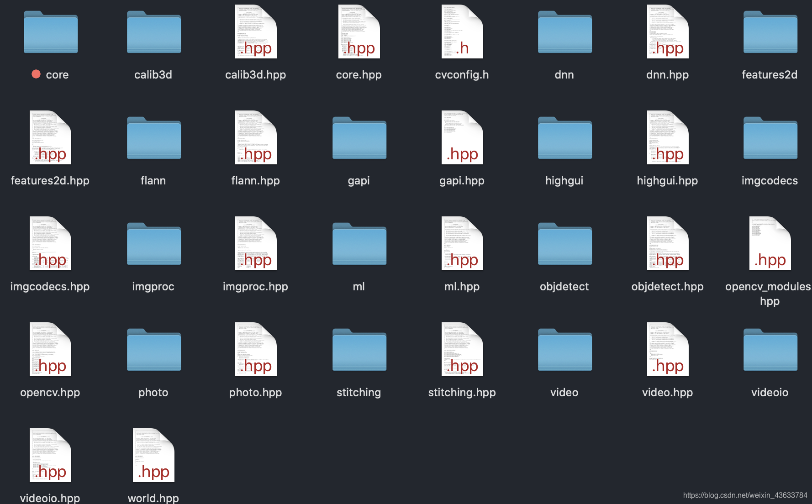Click the 'flann' folder name label
Screen dimensions: 812x504
pos(153,180)
